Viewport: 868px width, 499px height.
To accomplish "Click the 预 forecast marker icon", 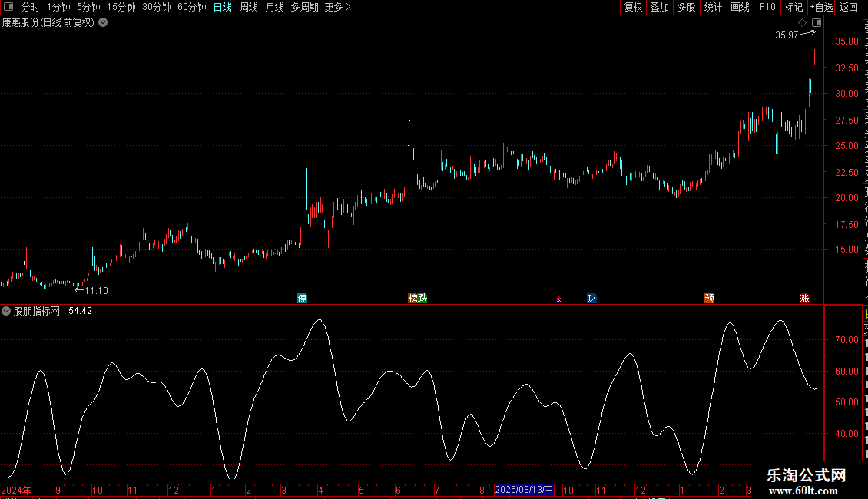I will point(709,298).
